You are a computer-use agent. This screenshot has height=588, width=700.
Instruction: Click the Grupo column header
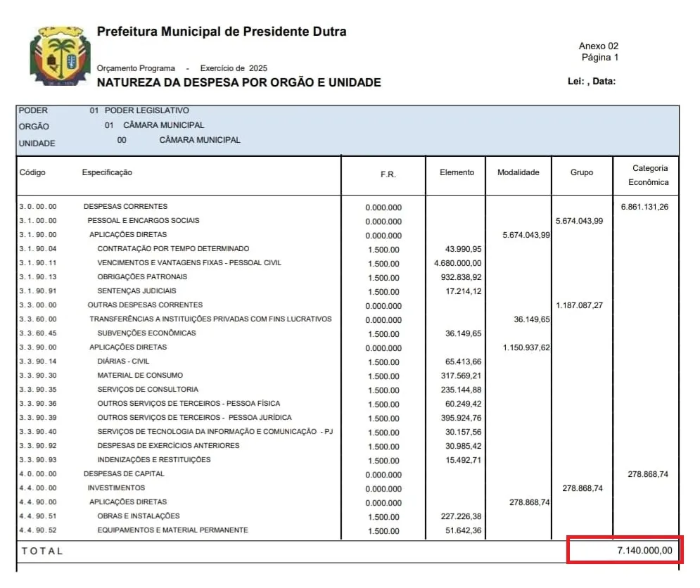[x=581, y=172]
